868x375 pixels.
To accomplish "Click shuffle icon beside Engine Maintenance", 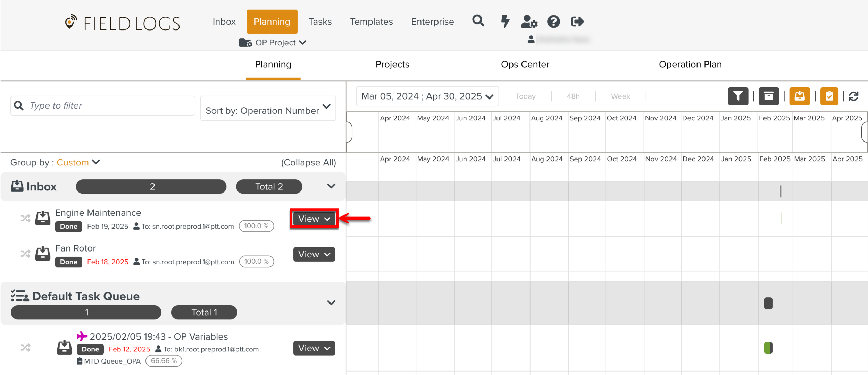I will click(25, 218).
